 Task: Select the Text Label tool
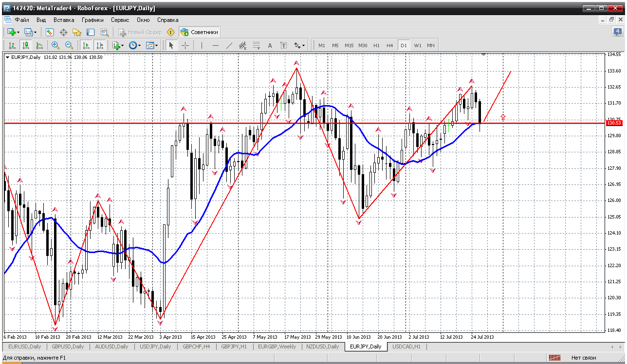(284, 45)
